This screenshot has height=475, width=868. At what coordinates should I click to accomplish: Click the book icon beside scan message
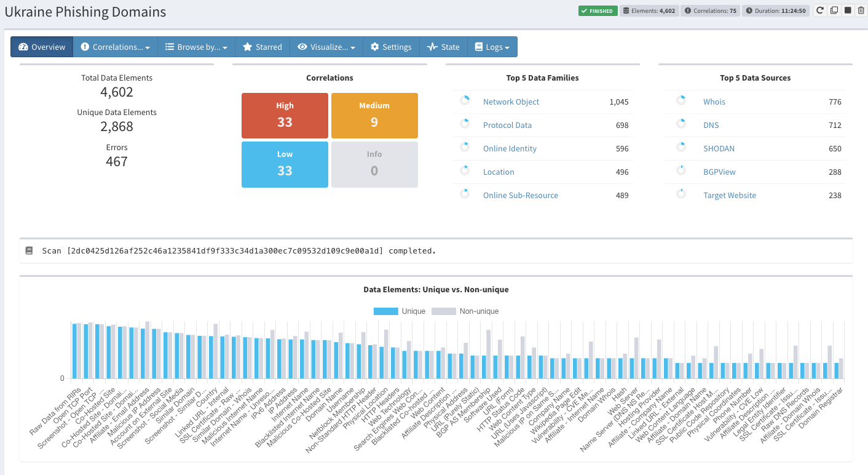coord(29,251)
